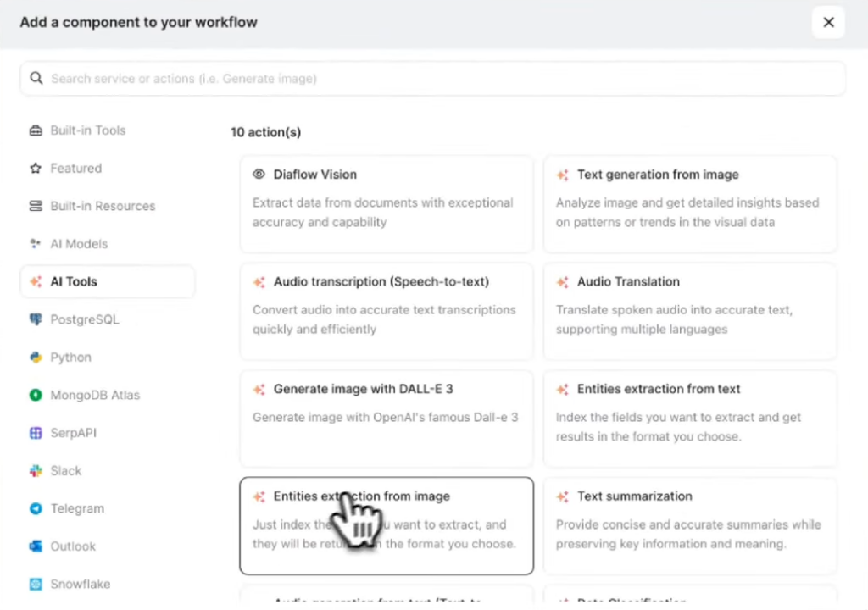Click the Built-in Tools toolbox icon

[36, 130]
